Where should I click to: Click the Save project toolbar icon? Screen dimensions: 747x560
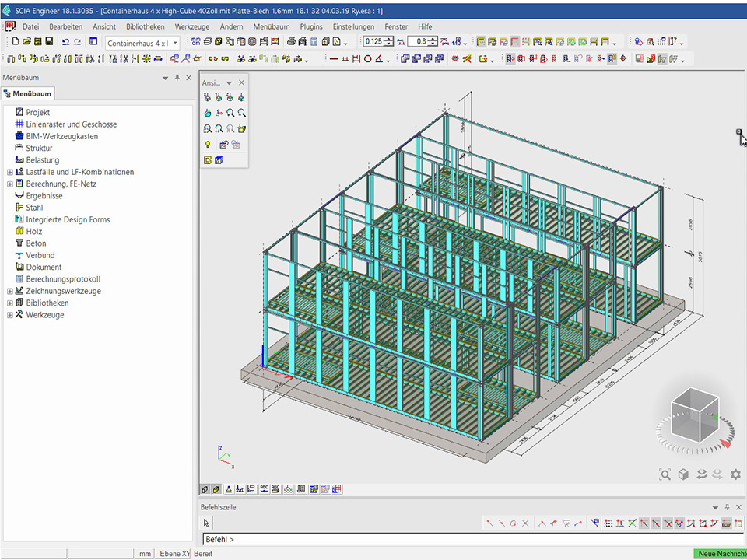coord(49,42)
